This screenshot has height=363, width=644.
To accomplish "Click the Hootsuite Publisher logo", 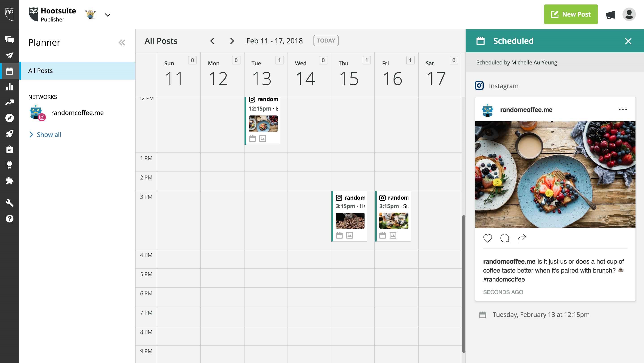I will [52, 14].
